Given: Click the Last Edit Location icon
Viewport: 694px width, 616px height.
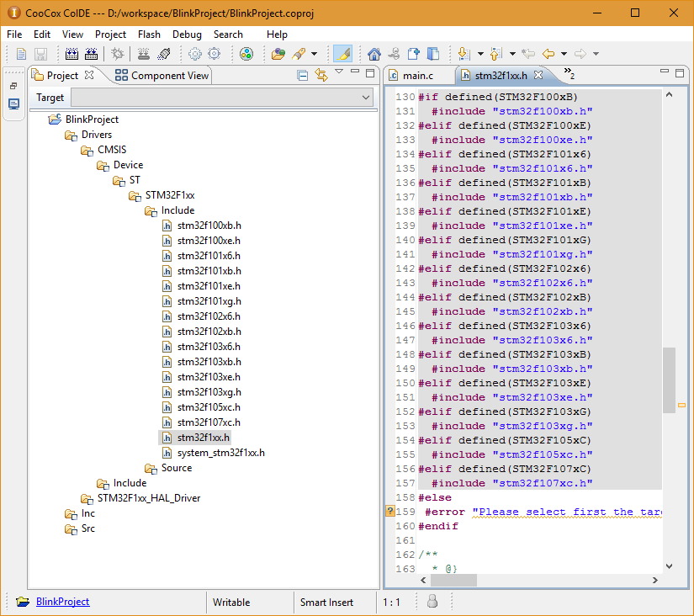Looking at the screenshot, I should pos(528,54).
